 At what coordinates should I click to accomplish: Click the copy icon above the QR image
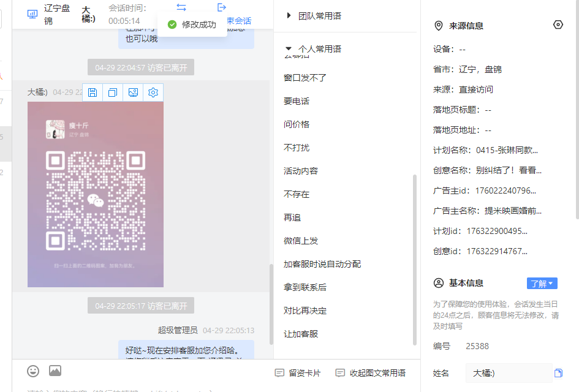(113, 92)
